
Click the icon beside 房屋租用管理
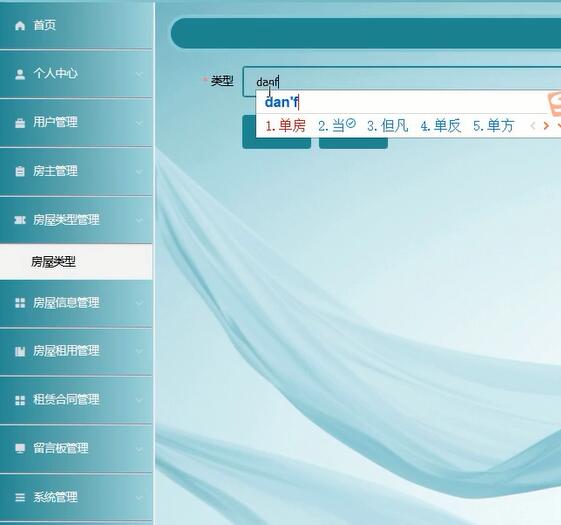(20, 351)
